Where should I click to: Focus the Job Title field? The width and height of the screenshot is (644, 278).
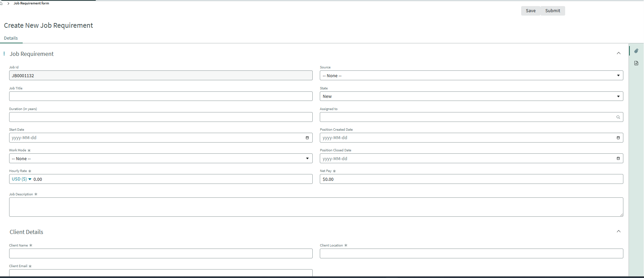pyautogui.click(x=161, y=96)
